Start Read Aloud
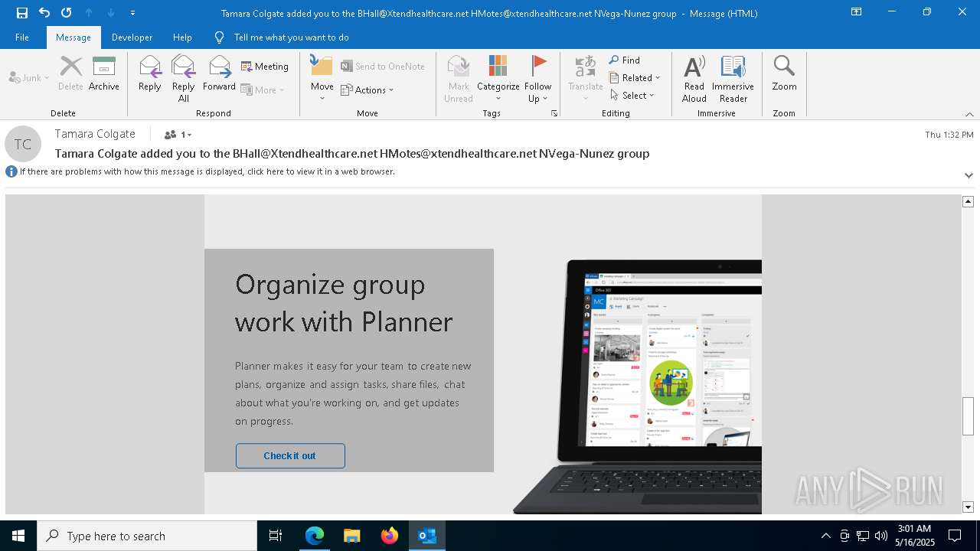The image size is (980, 551). click(x=694, y=78)
